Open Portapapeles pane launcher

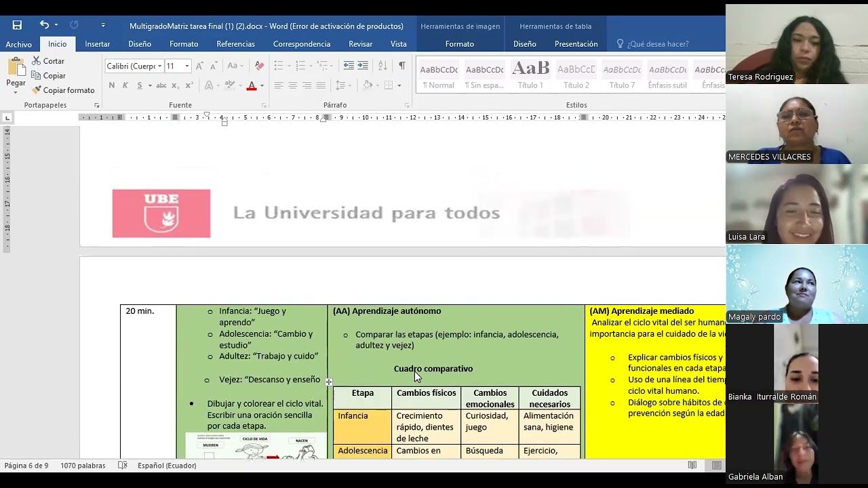pyautogui.click(x=96, y=106)
